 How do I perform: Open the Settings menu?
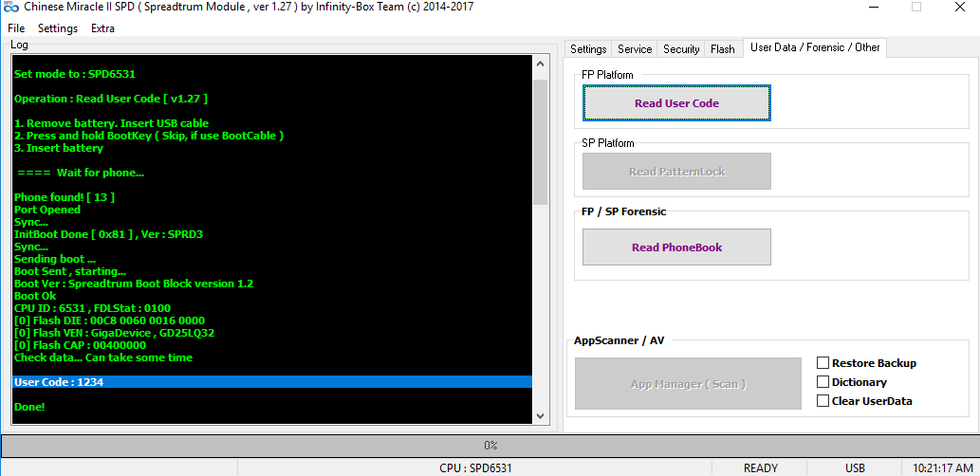(58, 28)
